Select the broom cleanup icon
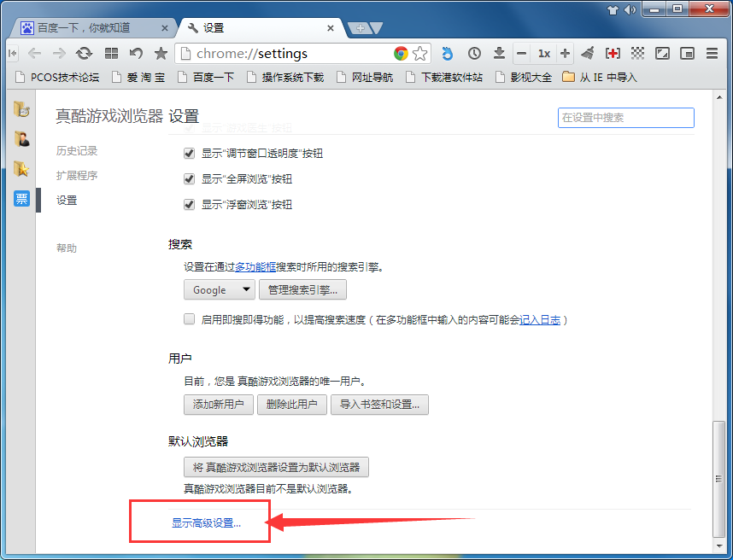 (588, 53)
